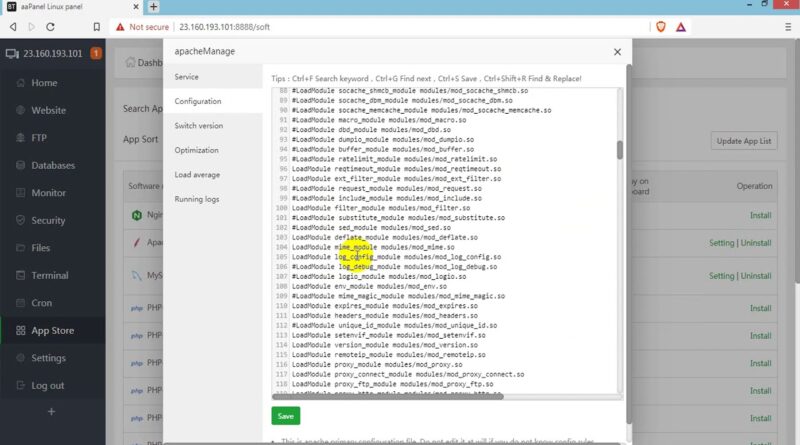Click line 105 log_config_module text
The image size is (800, 445).
(x=396, y=257)
